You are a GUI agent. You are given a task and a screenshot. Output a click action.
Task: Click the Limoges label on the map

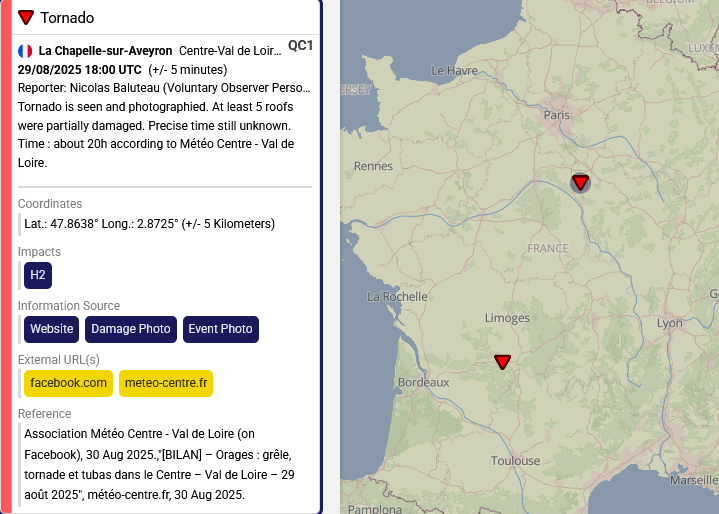[x=507, y=318]
